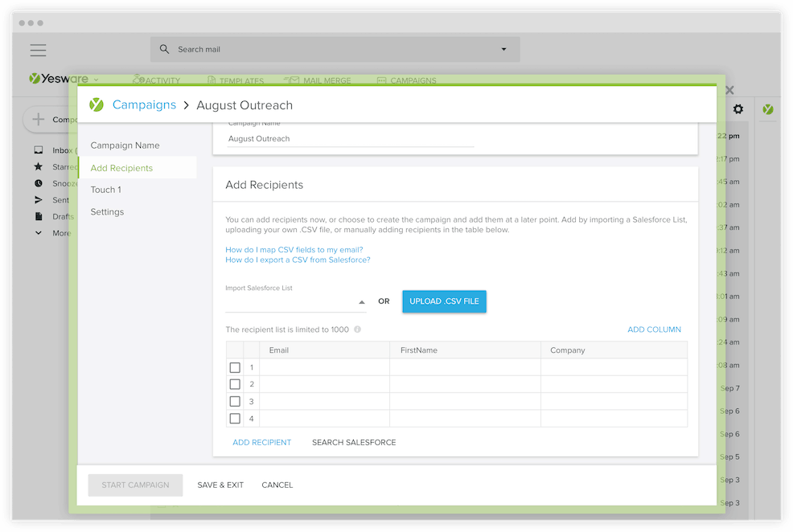Open the Templates tab
Viewport: 793px width, 532px height.
click(236, 80)
